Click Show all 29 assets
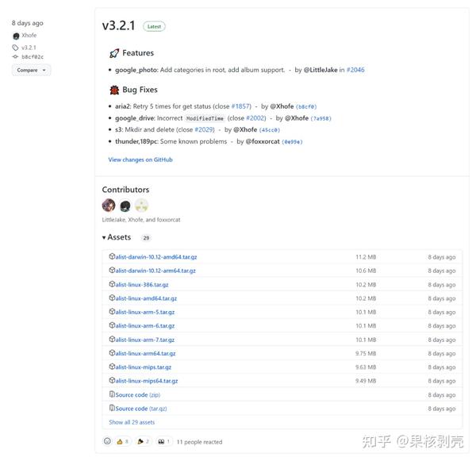 tap(132, 422)
